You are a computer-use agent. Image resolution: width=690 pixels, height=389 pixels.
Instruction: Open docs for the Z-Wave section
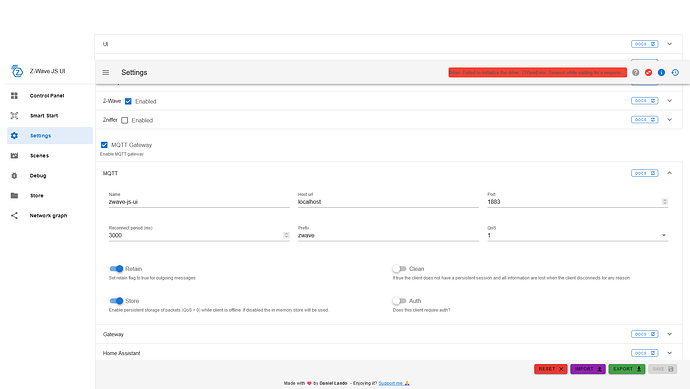[x=645, y=101]
